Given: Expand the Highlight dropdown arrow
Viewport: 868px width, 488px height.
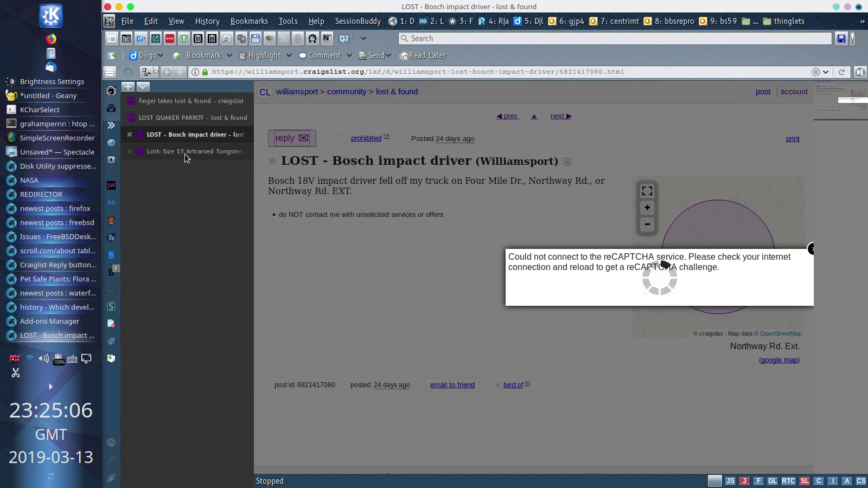Looking at the screenshot, I should [x=289, y=55].
